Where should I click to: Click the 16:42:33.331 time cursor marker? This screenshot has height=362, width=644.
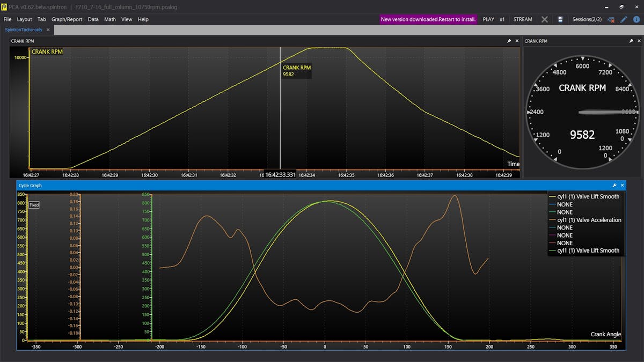[280, 174]
